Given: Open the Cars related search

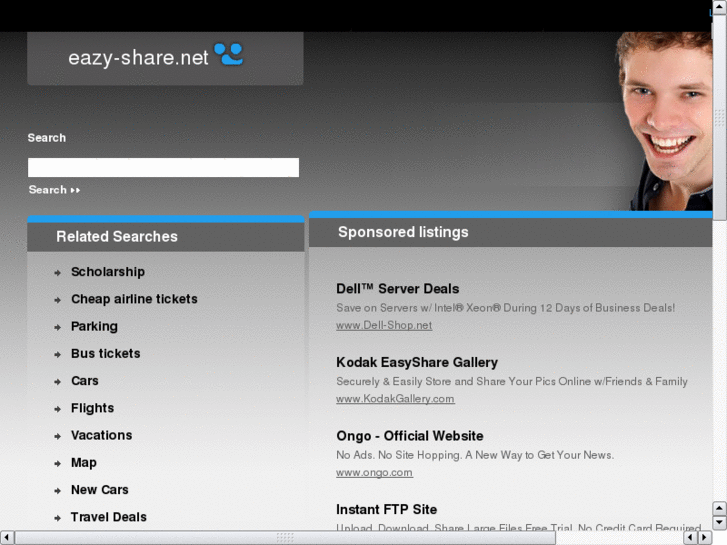Looking at the screenshot, I should pyautogui.click(x=84, y=381).
